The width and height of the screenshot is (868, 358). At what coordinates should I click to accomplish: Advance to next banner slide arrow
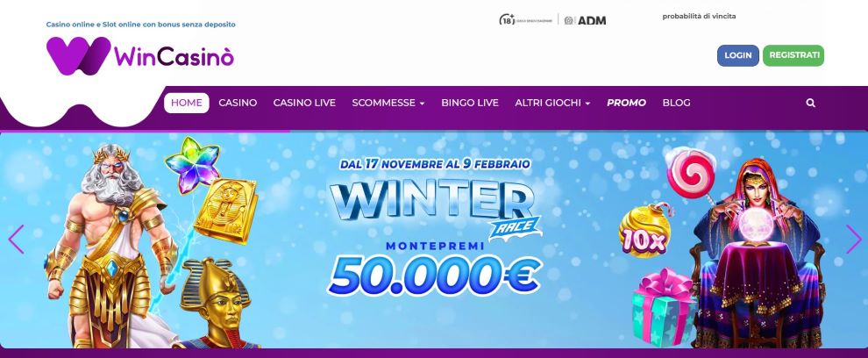[854, 240]
